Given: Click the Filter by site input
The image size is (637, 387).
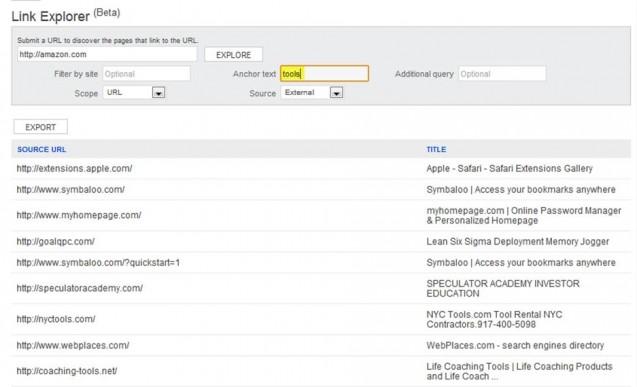Looking at the screenshot, I should (146, 74).
